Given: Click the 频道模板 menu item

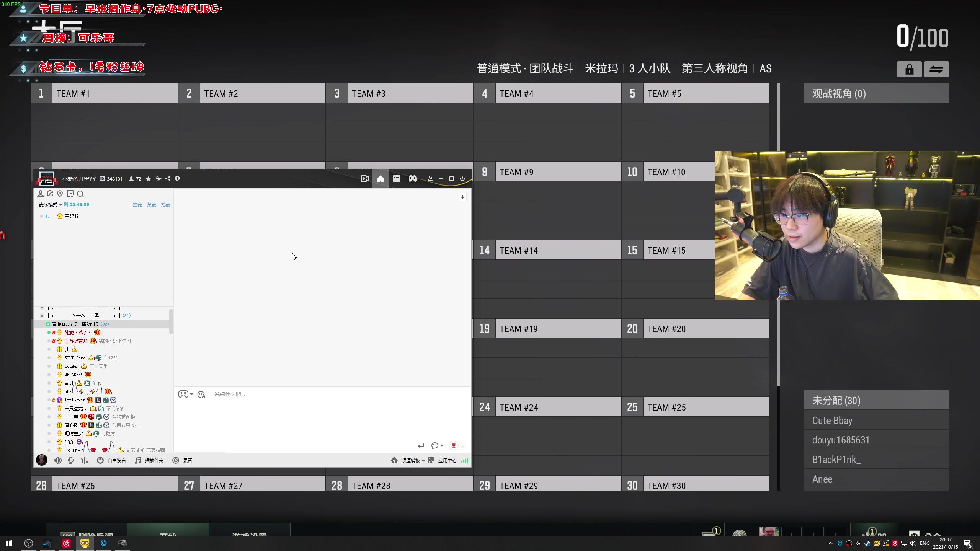Looking at the screenshot, I should [411, 460].
